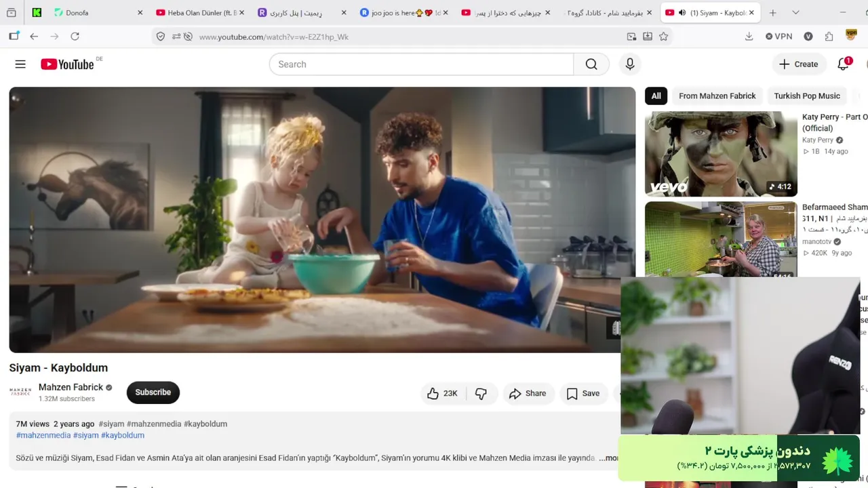Viewport: 868px width, 488px height.
Task: Open the blue #mahzenmedia hashtag link
Action: (43, 435)
